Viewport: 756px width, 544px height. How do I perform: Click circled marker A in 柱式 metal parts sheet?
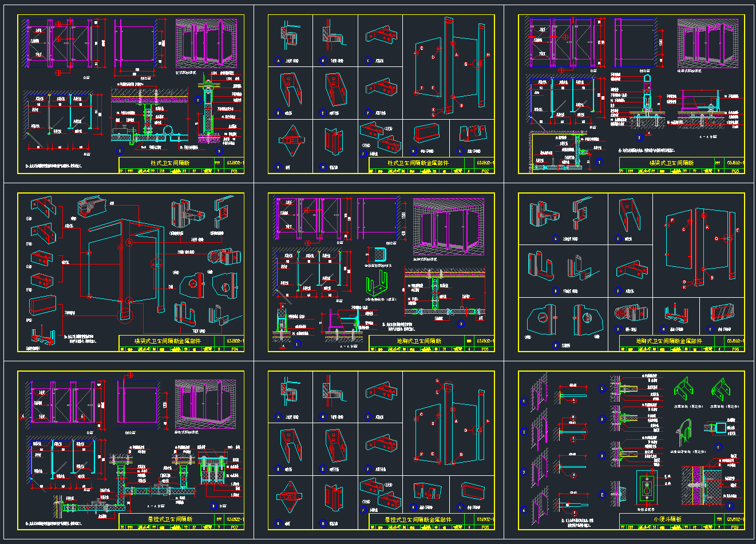[279, 61]
